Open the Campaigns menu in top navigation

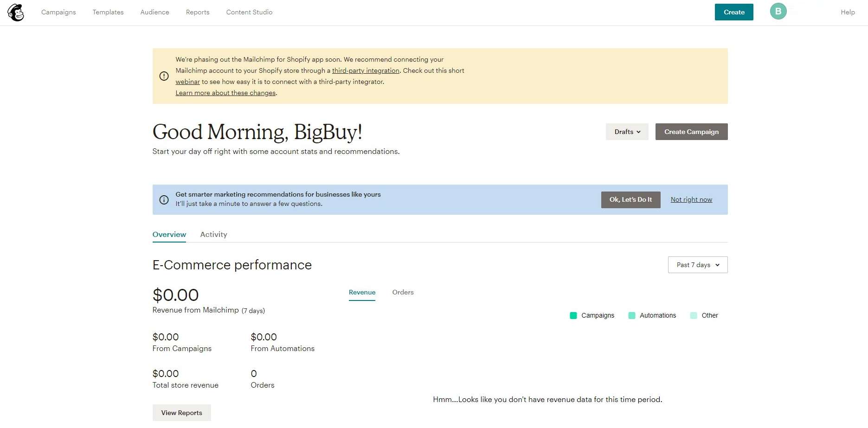pyautogui.click(x=58, y=12)
